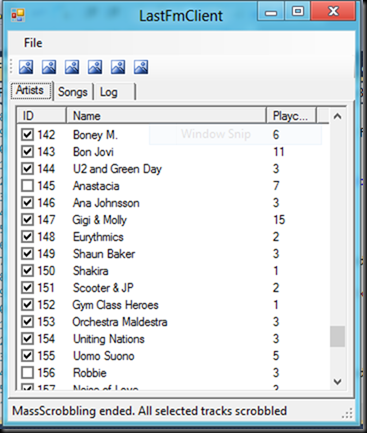Uncheck the Eurythmics checkbox
The image size is (367, 433).
(27, 237)
